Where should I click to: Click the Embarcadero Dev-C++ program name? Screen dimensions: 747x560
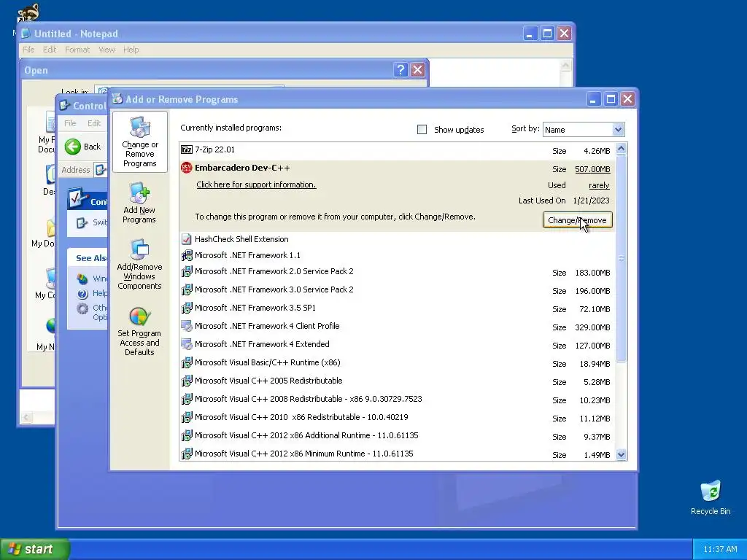point(242,168)
